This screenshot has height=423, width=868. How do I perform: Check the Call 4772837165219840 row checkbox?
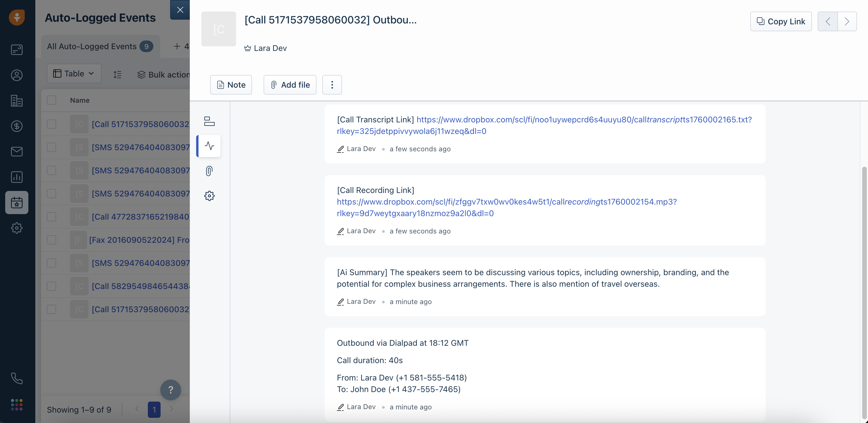click(x=52, y=217)
